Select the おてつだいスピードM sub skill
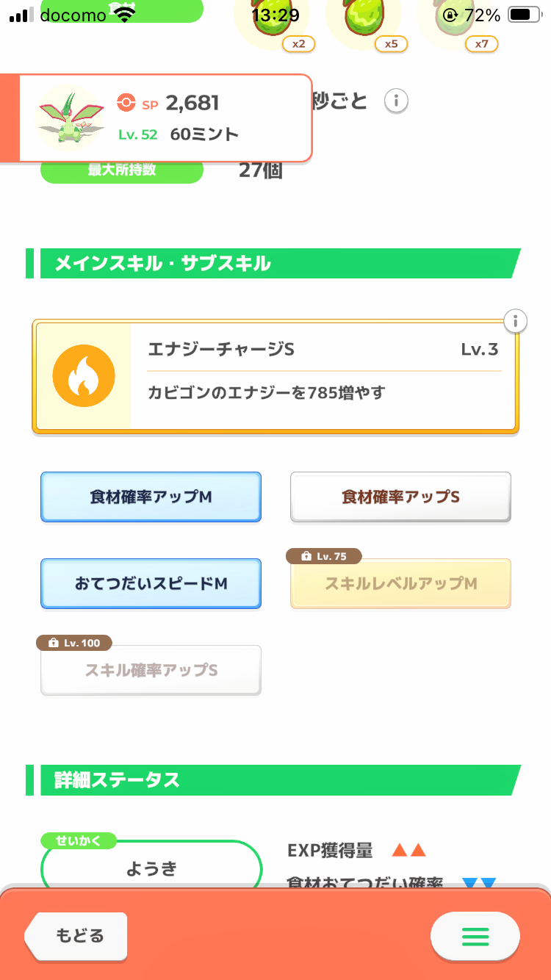551x980 pixels. click(151, 584)
